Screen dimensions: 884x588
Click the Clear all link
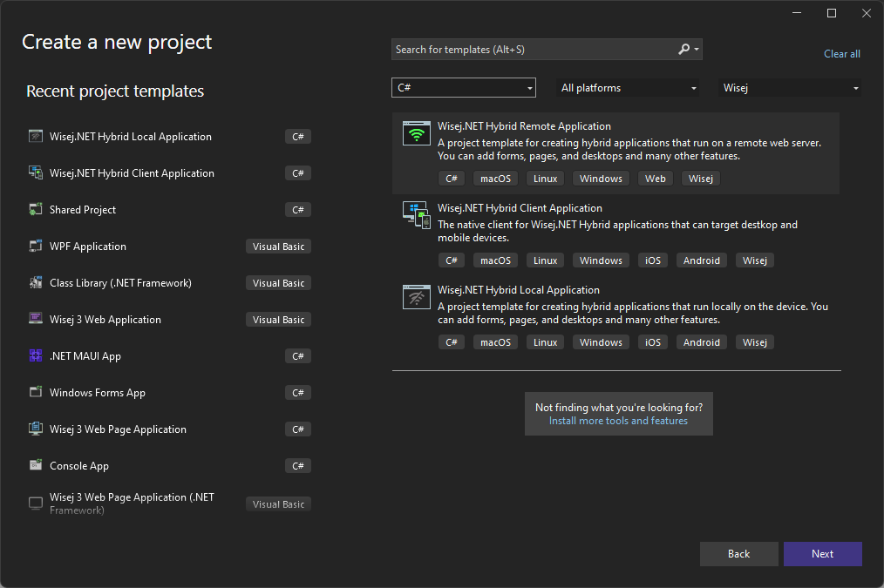(x=841, y=53)
